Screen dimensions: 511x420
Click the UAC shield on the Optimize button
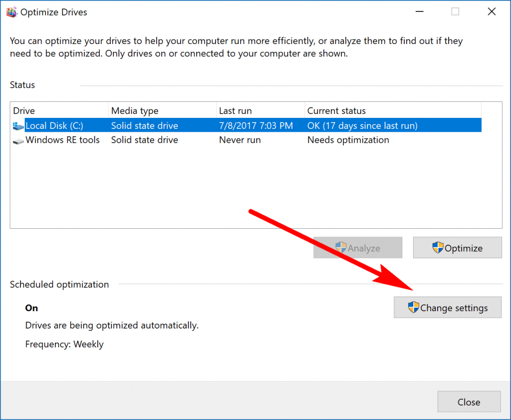[x=438, y=247]
